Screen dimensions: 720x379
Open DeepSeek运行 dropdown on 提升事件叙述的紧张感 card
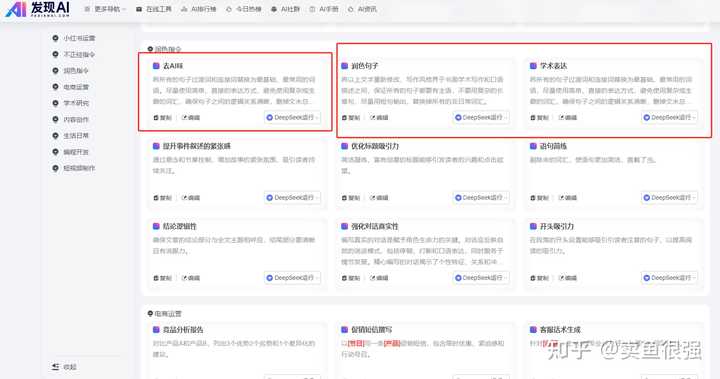[x=292, y=198]
